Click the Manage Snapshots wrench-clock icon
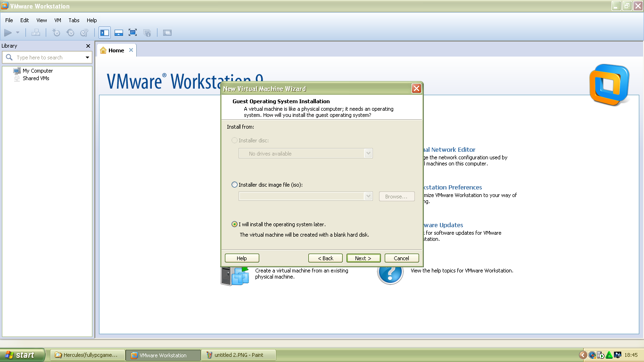The width and height of the screenshot is (644, 362). tap(84, 33)
